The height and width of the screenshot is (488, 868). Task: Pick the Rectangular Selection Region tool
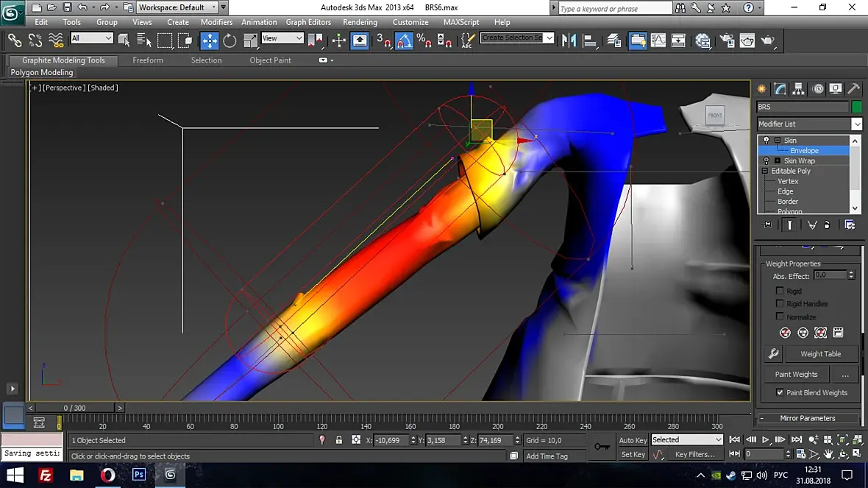coord(165,40)
